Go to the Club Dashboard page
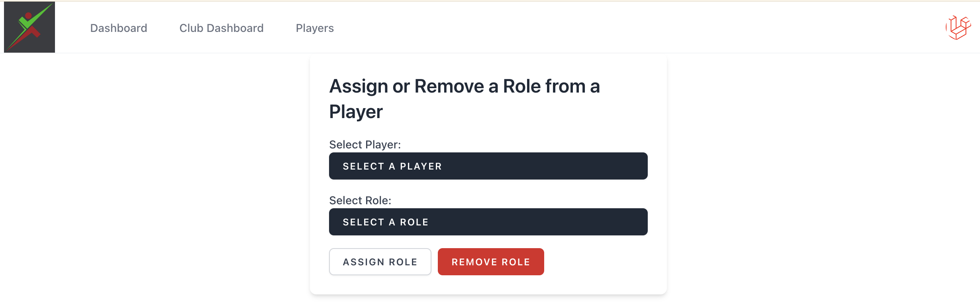The width and height of the screenshot is (980, 304). 221,28
